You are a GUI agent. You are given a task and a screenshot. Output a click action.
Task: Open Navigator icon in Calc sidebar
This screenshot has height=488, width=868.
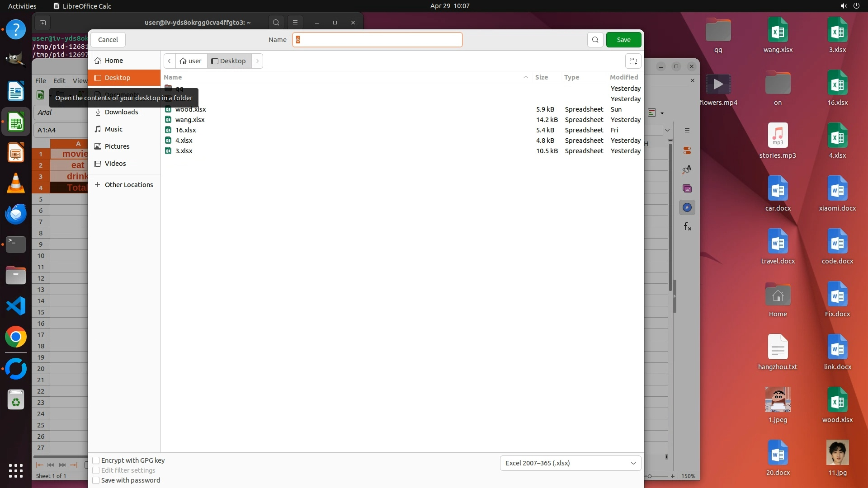tap(687, 208)
